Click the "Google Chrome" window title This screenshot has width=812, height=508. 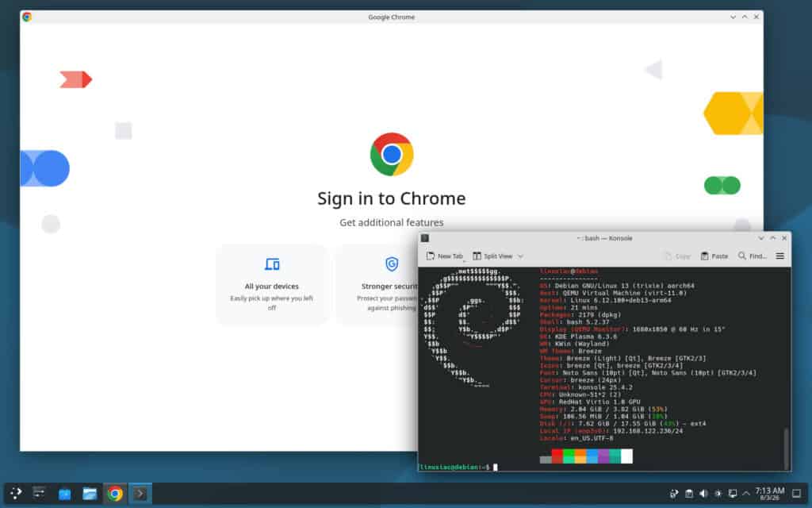point(392,17)
